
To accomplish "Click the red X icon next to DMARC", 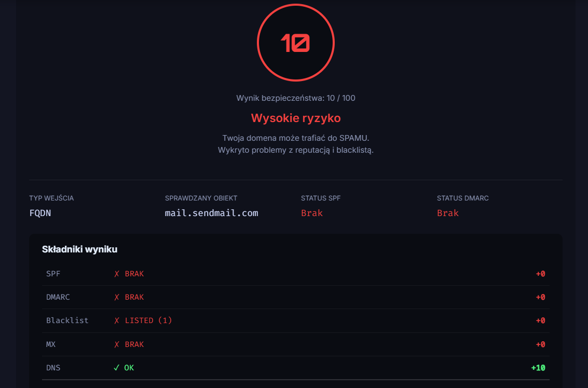I will click(x=116, y=297).
